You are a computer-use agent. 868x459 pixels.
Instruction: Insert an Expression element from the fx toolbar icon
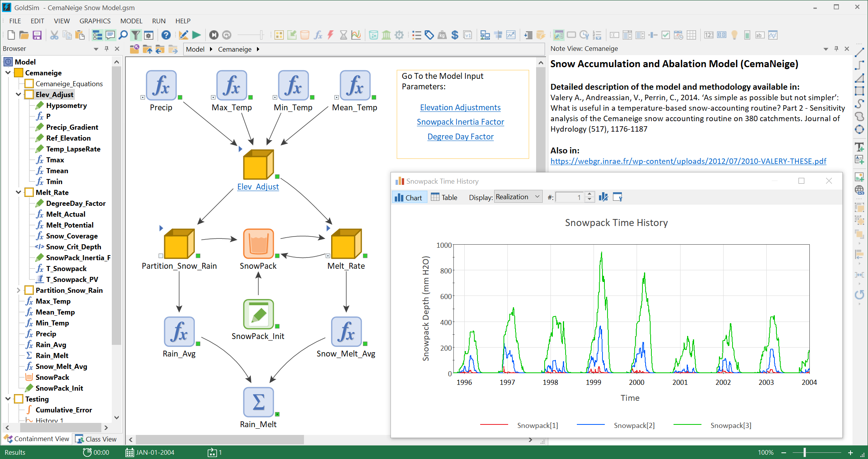pos(318,35)
